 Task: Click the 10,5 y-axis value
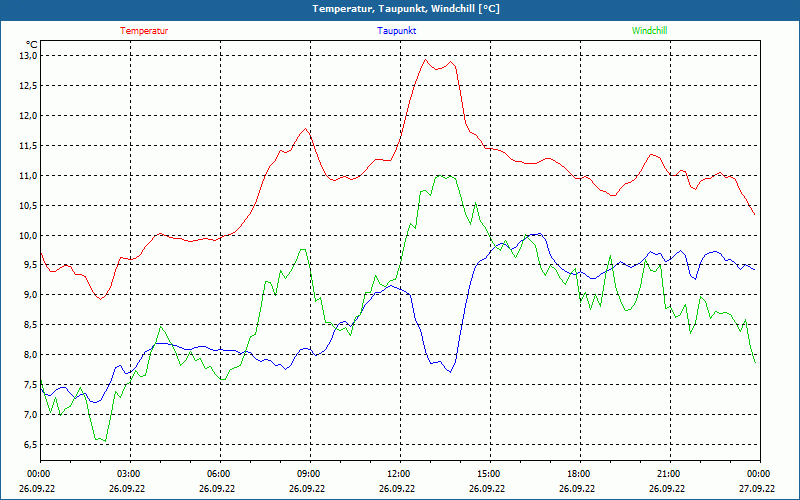[29, 205]
